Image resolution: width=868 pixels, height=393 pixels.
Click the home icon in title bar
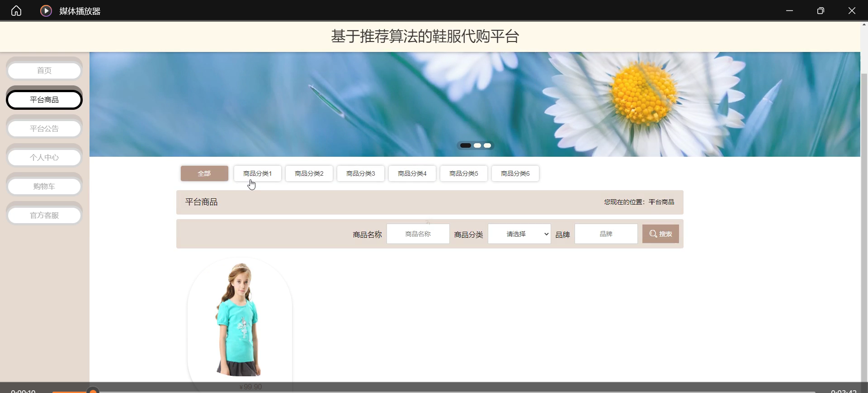coord(16,10)
